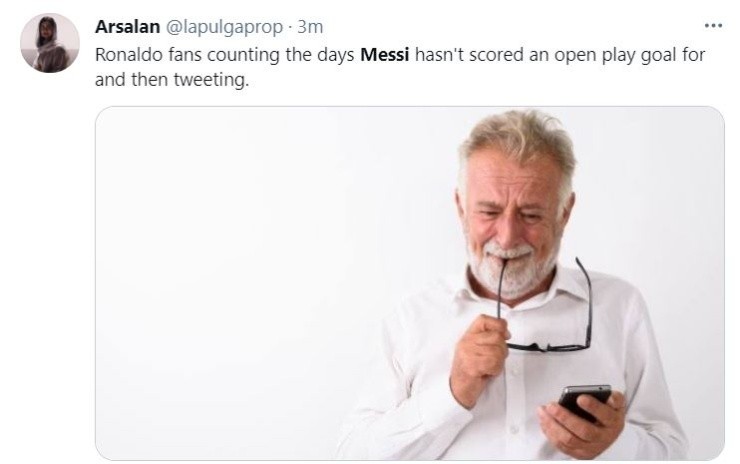Screen dimensions: 740x464
Task: Open the tweet's more options ellipsis menu
Action: (x=712, y=26)
